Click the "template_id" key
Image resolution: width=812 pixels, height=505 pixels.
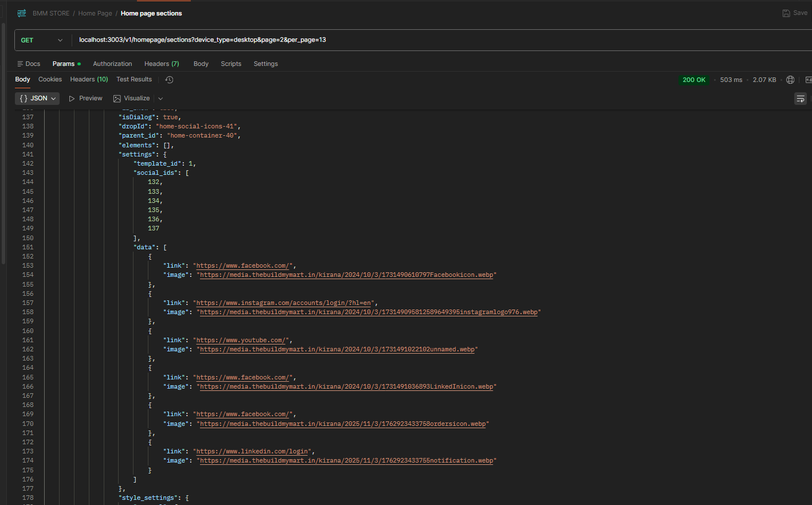point(157,164)
